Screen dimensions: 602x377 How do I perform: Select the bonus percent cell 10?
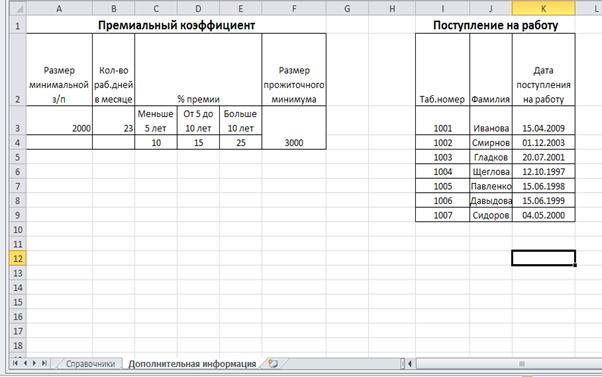(x=156, y=142)
